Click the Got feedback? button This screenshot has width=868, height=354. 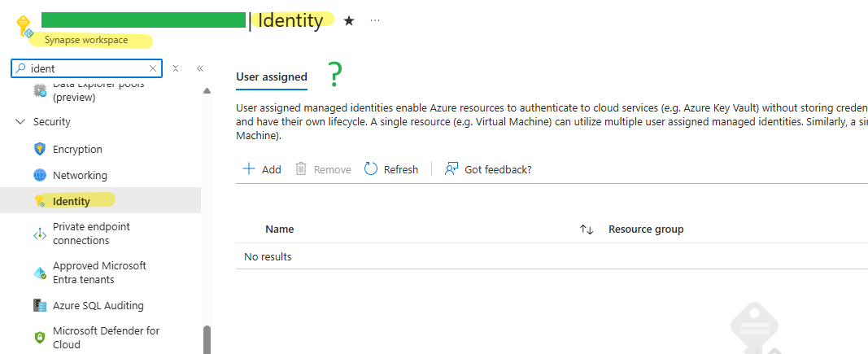coord(488,169)
